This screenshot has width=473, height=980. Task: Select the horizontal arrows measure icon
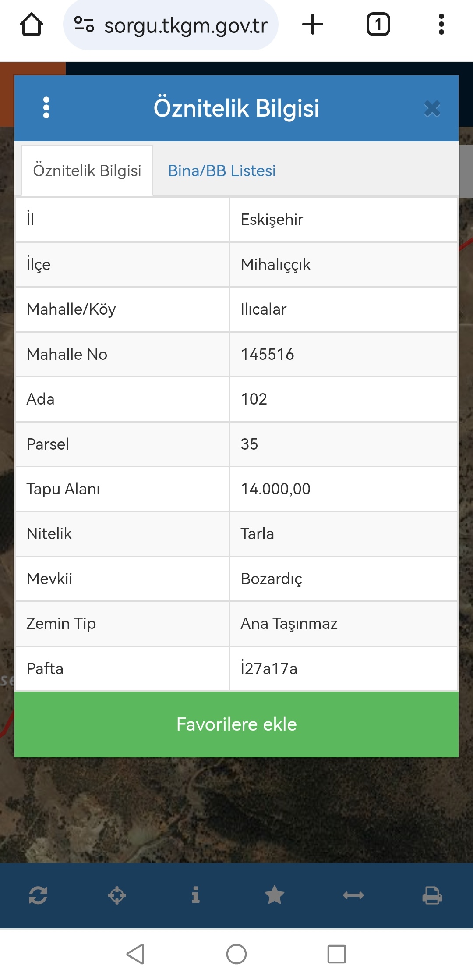353,895
